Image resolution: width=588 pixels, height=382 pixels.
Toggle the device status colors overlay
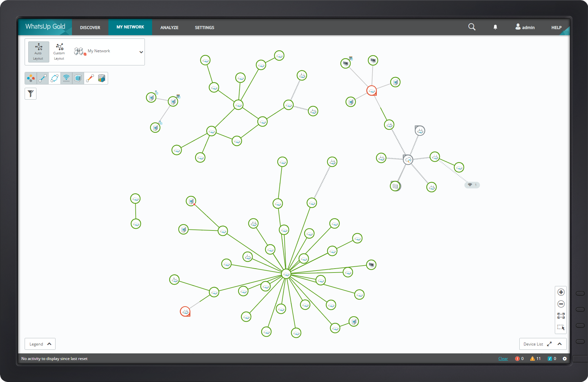[31, 78]
